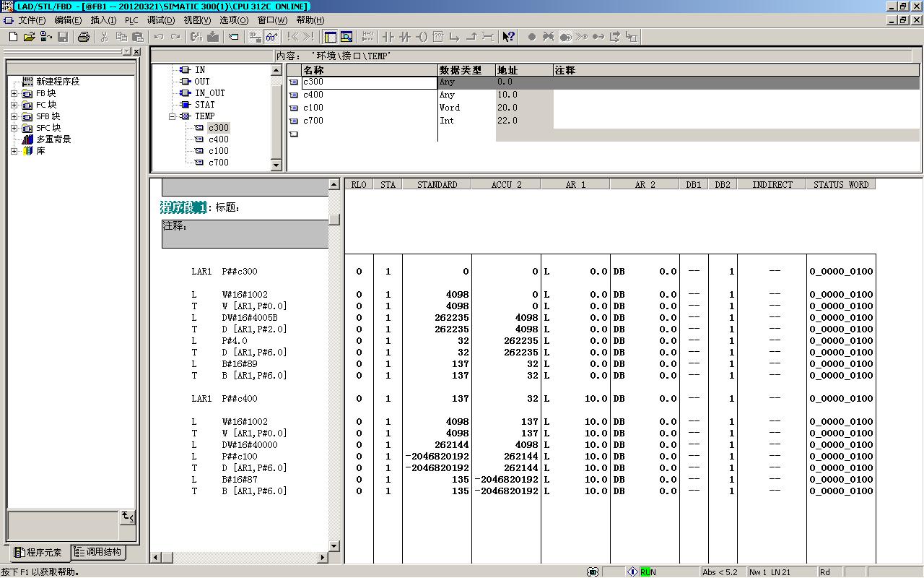Jump to the next error icon
Image resolution: width=924 pixels, height=578 pixels.
[309, 37]
